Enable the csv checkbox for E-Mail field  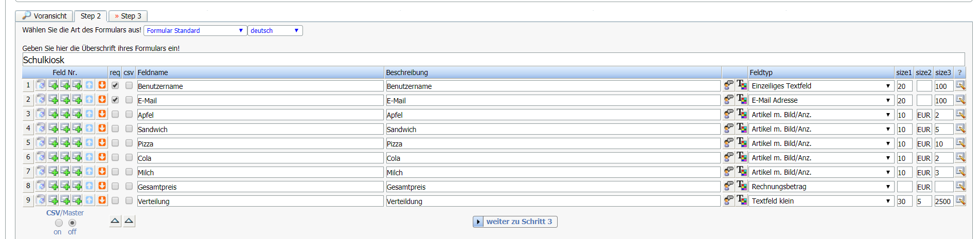pyautogui.click(x=129, y=100)
